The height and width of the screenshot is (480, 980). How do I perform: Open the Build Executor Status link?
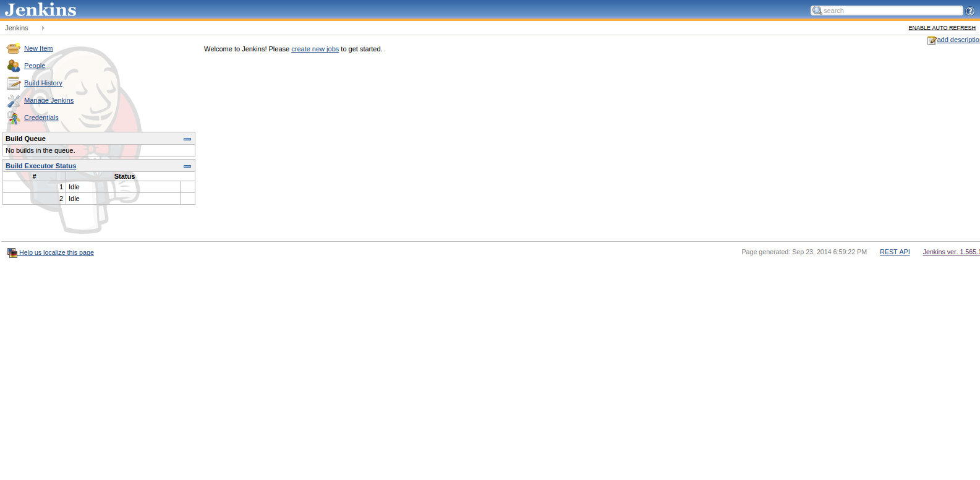(41, 166)
